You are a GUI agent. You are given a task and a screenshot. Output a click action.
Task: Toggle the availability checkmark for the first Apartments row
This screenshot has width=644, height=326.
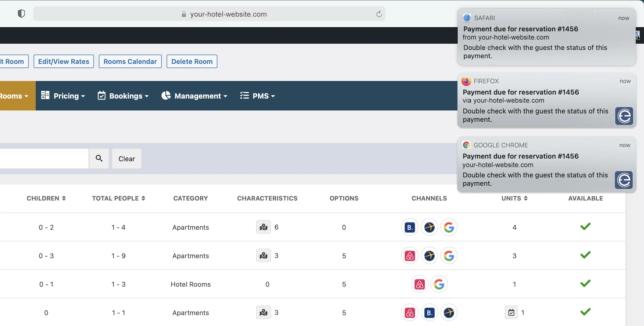pyautogui.click(x=586, y=226)
